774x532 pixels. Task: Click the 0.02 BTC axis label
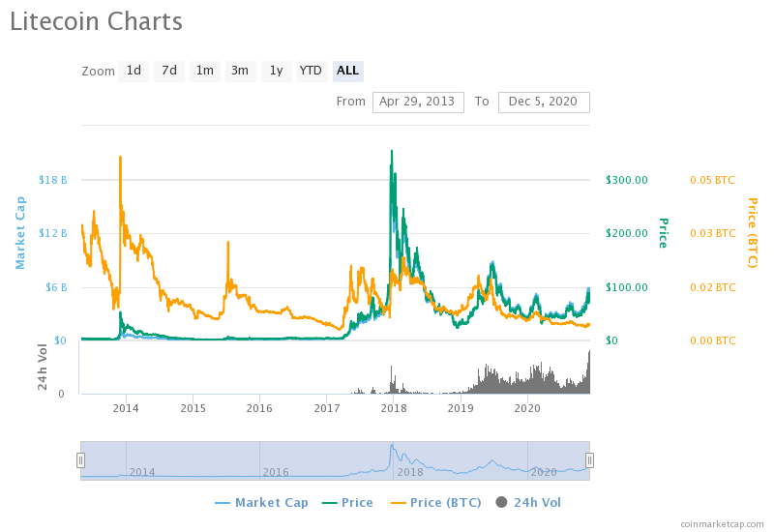tap(712, 287)
